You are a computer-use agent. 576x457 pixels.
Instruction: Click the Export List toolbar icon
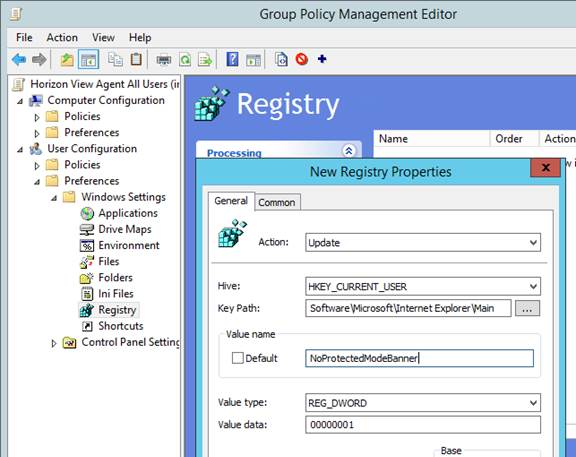coord(205,60)
